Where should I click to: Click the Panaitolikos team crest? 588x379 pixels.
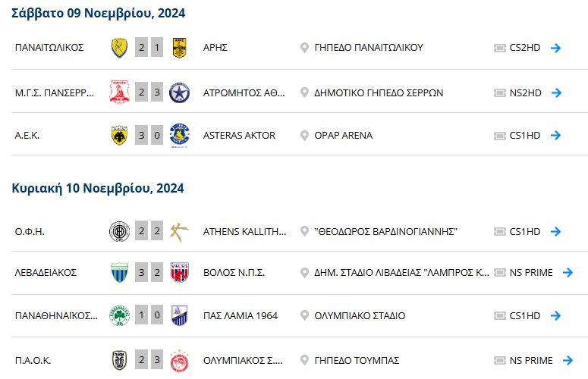[x=119, y=48]
